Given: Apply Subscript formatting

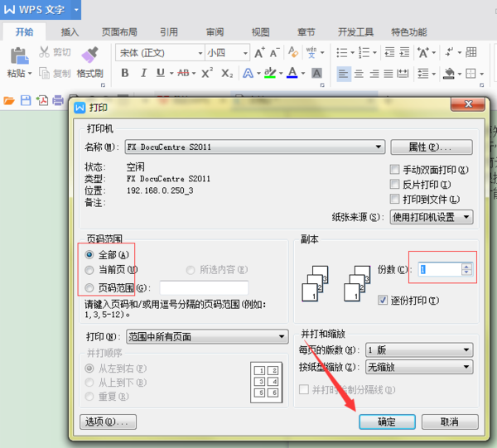Looking at the screenshot, I should coord(227,73).
